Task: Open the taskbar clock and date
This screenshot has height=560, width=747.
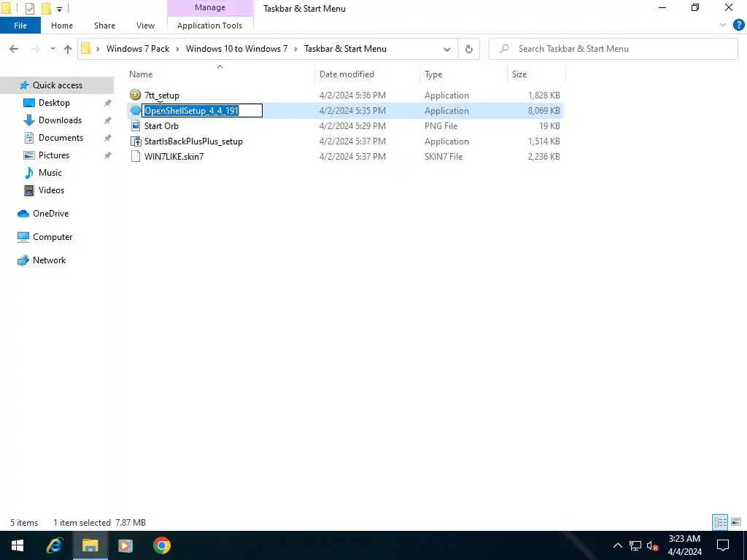Action: coord(684,545)
